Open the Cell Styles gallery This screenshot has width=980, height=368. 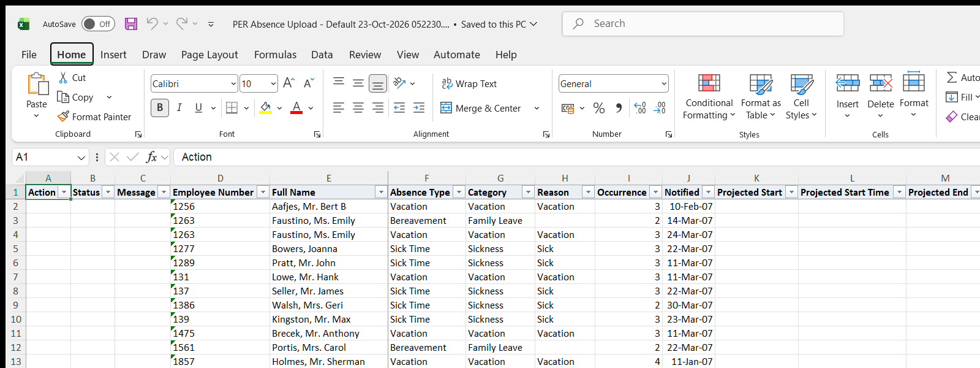801,97
